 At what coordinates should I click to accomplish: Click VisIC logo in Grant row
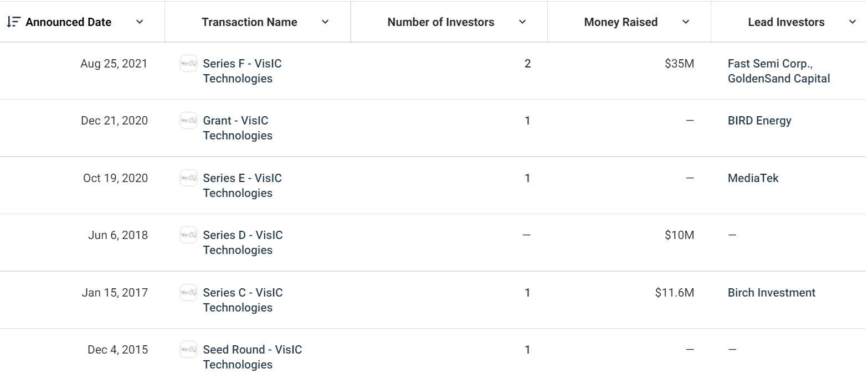click(188, 121)
